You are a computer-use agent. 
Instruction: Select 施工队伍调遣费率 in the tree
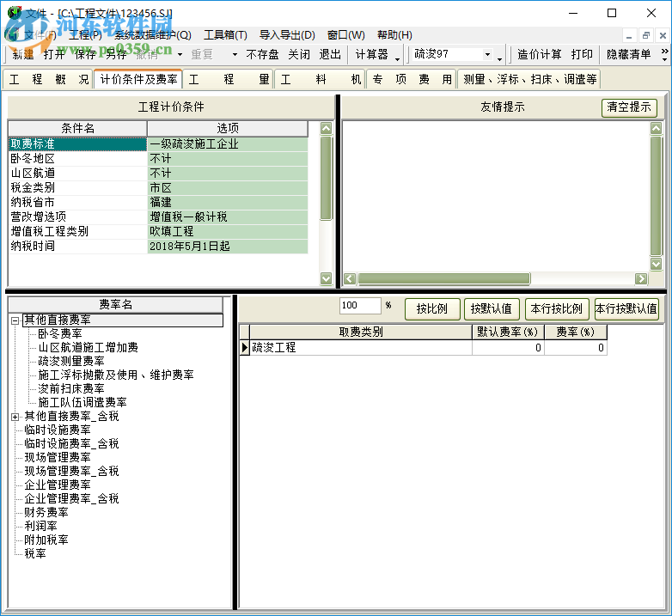[x=82, y=402]
